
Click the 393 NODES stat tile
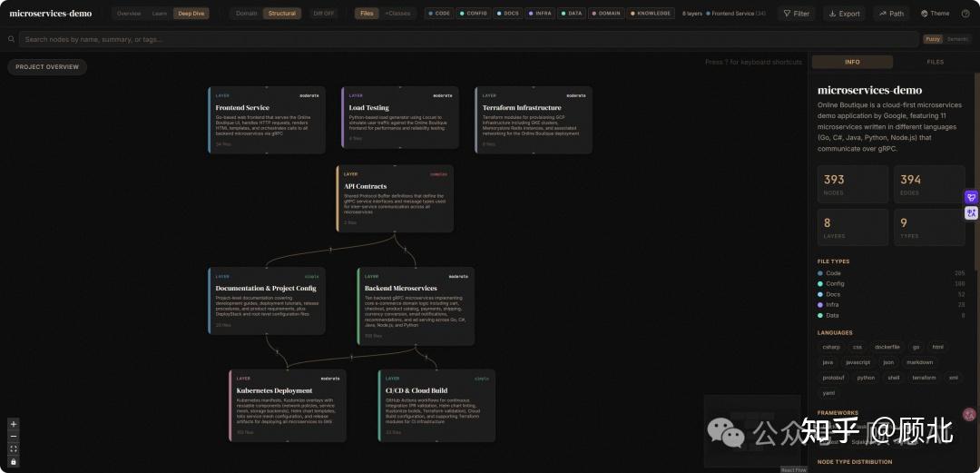(x=852, y=184)
